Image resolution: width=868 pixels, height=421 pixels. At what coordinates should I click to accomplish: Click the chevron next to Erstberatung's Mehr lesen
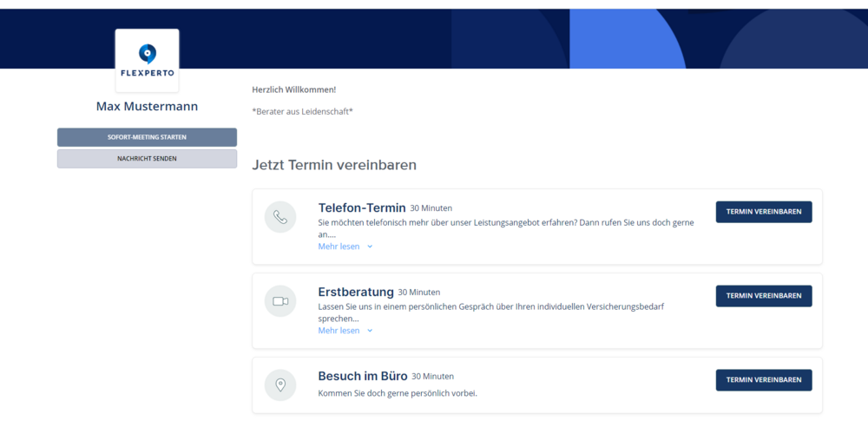click(x=370, y=332)
